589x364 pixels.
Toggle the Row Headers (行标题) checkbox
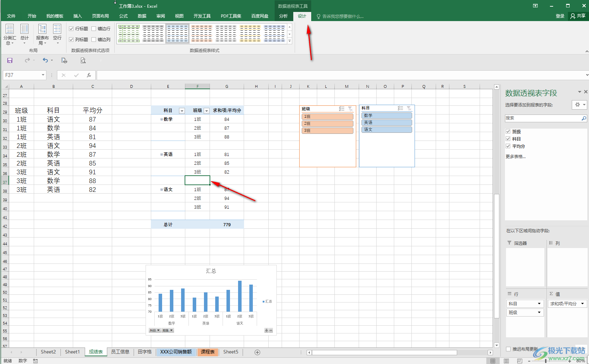(x=71, y=29)
